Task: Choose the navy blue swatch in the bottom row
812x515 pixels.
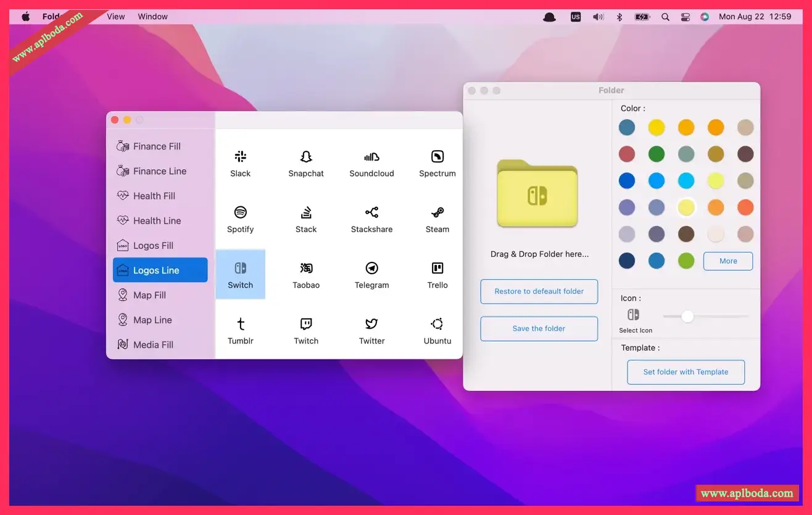Action: 627,261
